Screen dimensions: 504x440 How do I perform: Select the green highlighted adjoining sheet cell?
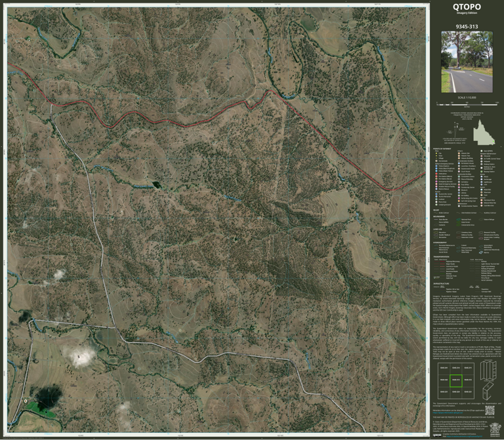pos(456,380)
